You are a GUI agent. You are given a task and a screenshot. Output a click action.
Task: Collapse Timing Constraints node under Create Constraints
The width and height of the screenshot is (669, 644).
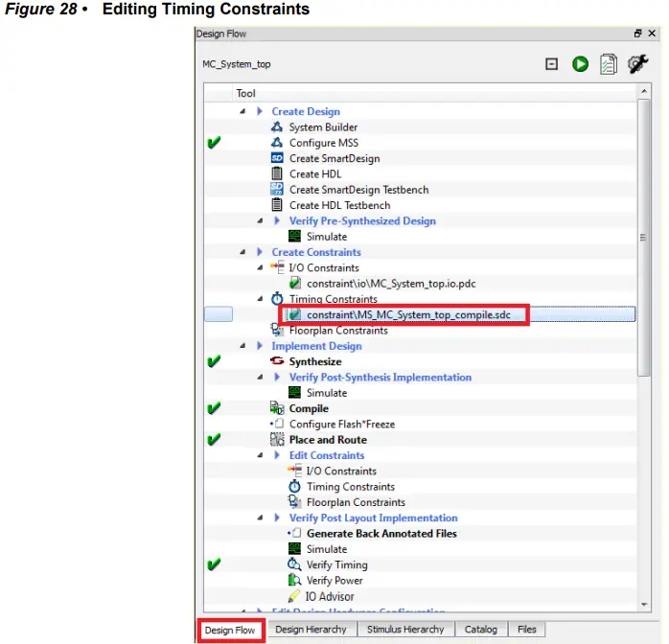[x=261, y=299]
